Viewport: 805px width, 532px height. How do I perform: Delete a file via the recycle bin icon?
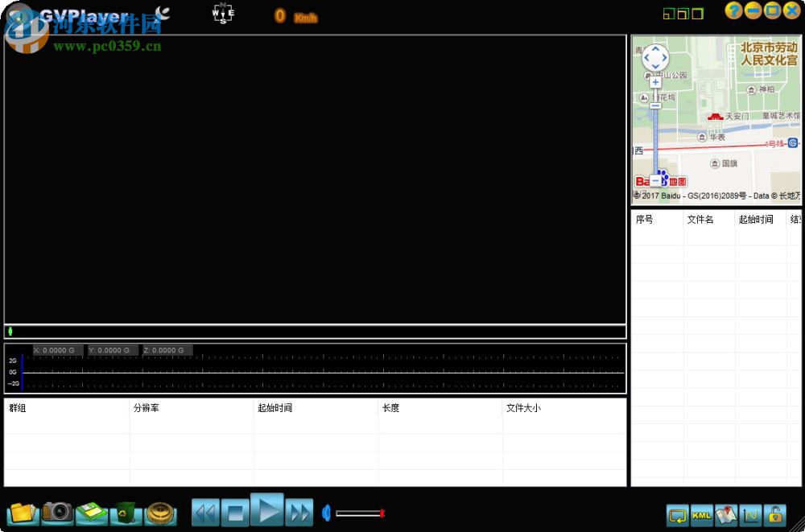126,513
